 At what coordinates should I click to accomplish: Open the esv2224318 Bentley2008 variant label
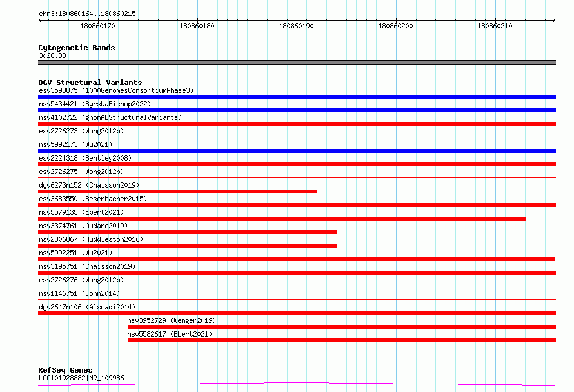(85, 158)
